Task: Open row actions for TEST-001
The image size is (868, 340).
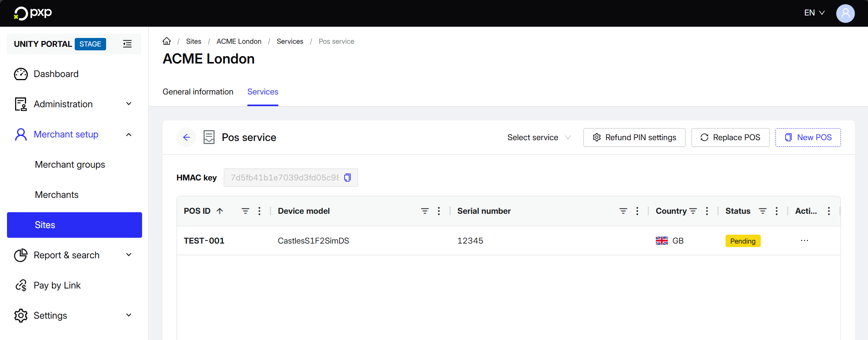Action: click(x=804, y=240)
